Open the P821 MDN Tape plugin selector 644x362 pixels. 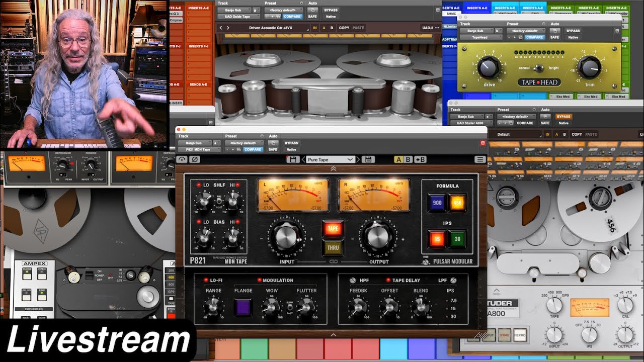pyautogui.click(x=199, y=149)
